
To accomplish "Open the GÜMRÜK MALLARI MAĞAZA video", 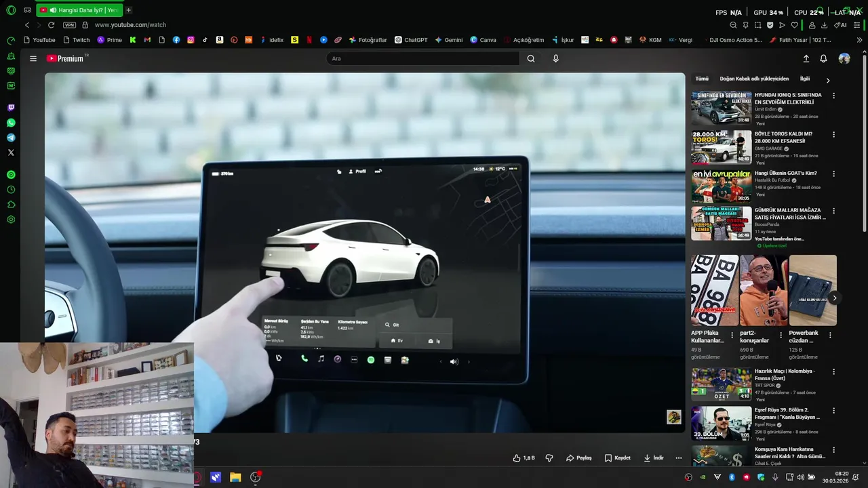I will point(721,223).
